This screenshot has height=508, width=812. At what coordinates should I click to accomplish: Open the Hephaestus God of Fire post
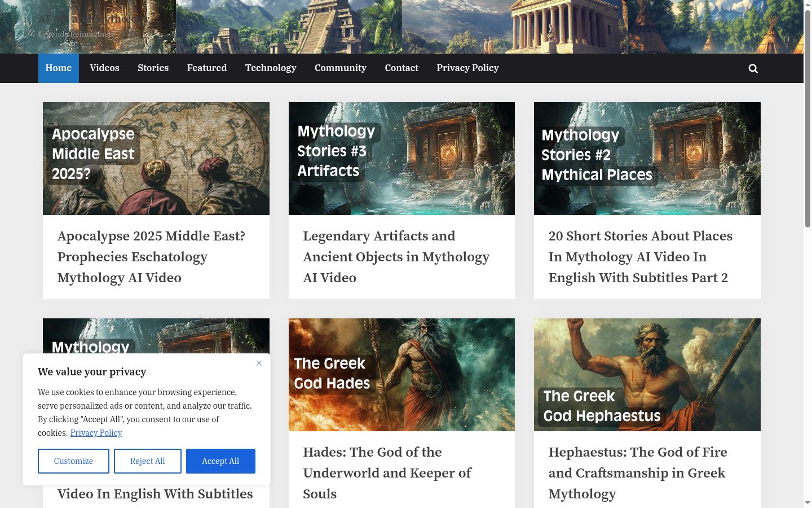click(638, 473)
